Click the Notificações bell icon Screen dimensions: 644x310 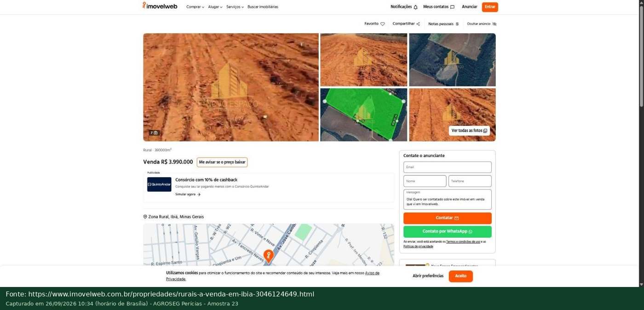point(415,7)
